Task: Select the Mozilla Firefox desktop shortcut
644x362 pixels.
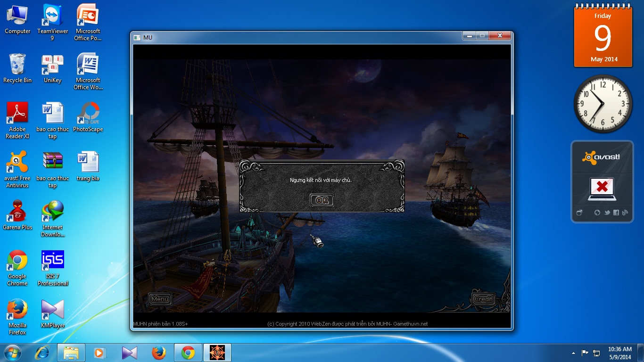Action: coord(17,317)
